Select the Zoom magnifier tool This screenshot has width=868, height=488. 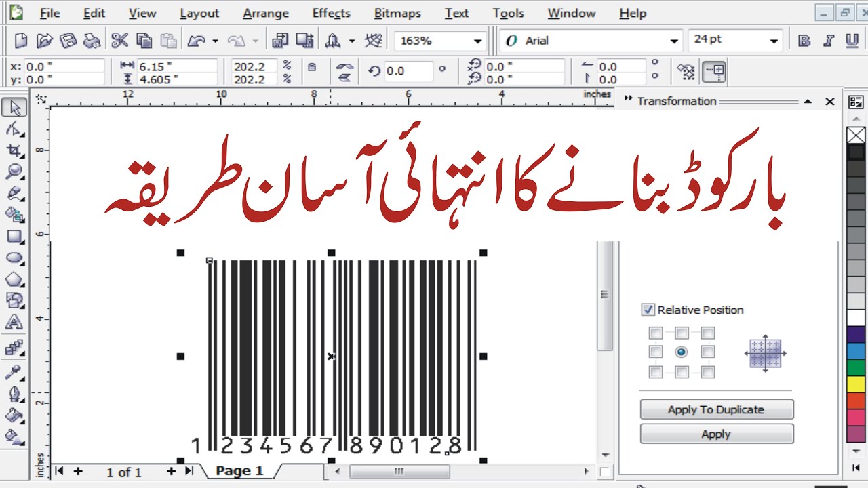14,171
